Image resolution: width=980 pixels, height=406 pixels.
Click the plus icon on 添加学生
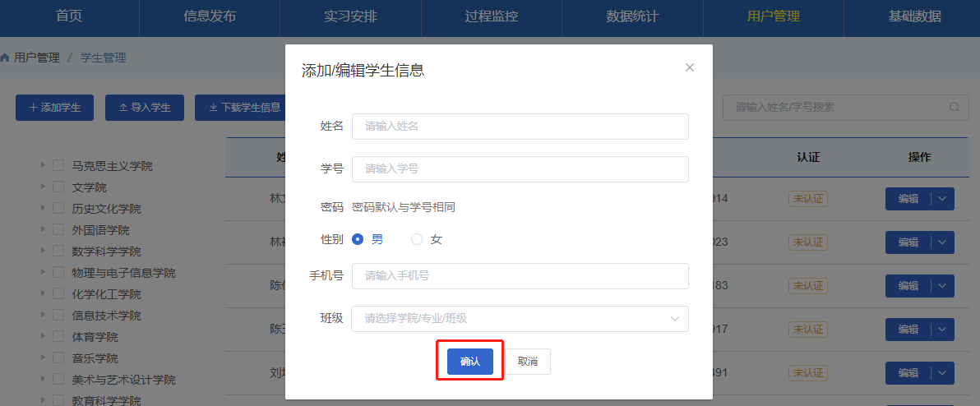pyautogui.click(x=33, y=108)
